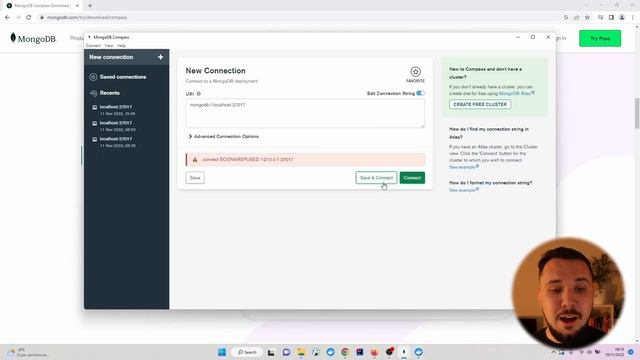Go back in the Chrome browser
The width and height of the screenshot is (640, 360).
point(7,18)
